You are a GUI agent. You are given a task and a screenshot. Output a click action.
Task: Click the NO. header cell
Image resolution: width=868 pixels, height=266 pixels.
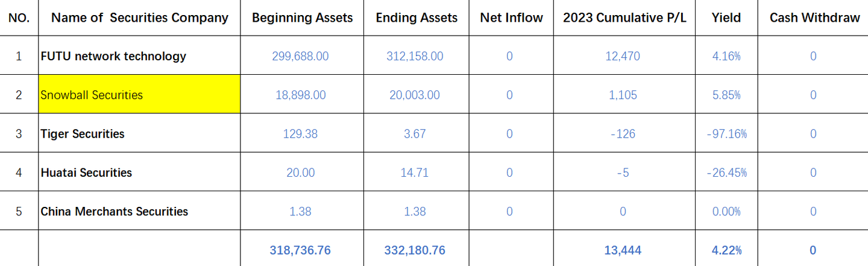(19, 17)
